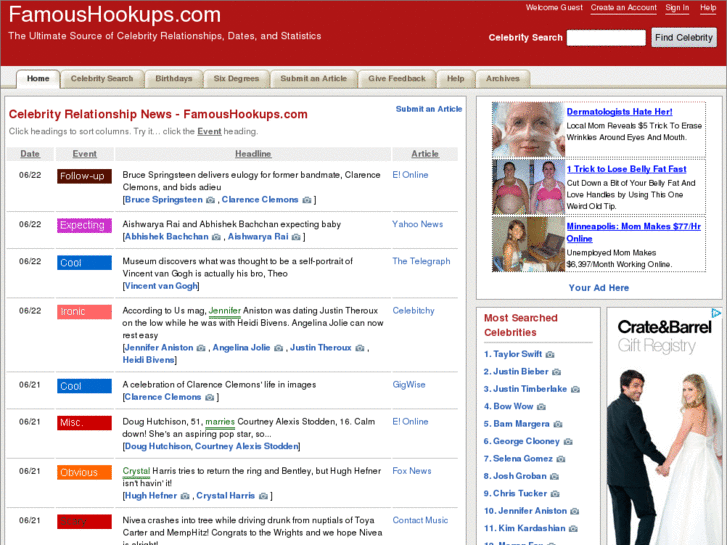Screen dimensions: 727x545
Task: Click the red Misc. event tag
Action: click(84, 423)
